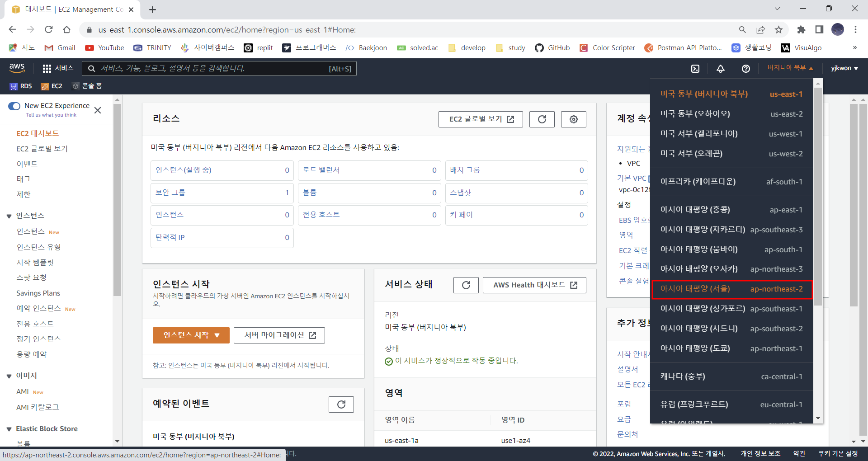Select 아시아 태평양 (도쿄) ap-northeast-1 region
The height and width of the screenshot is (461, 868).
[x=732, y=348]
